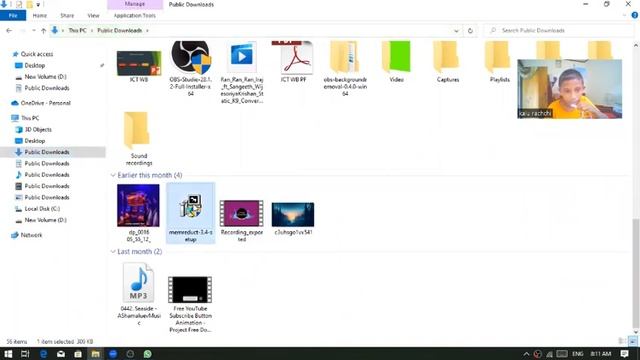This screenshot has width=640, height=360.
Task: Click the ENG language indicator
Action: 578,354
